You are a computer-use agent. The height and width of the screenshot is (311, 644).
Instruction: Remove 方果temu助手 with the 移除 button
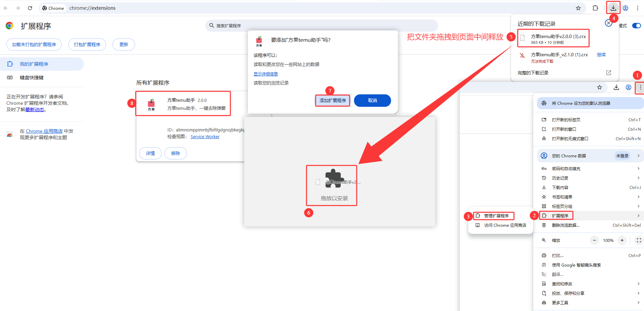[x=175, y=153]
